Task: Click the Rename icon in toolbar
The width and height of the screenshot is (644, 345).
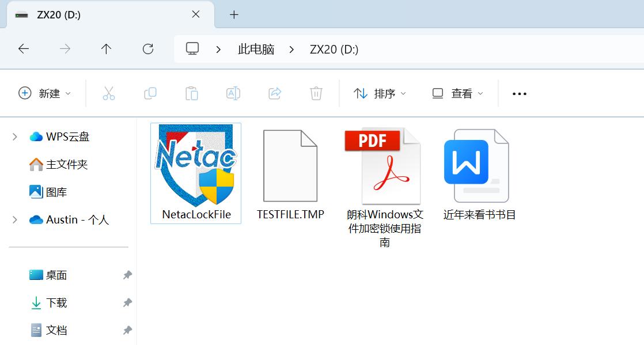Action: coord(233,94)
